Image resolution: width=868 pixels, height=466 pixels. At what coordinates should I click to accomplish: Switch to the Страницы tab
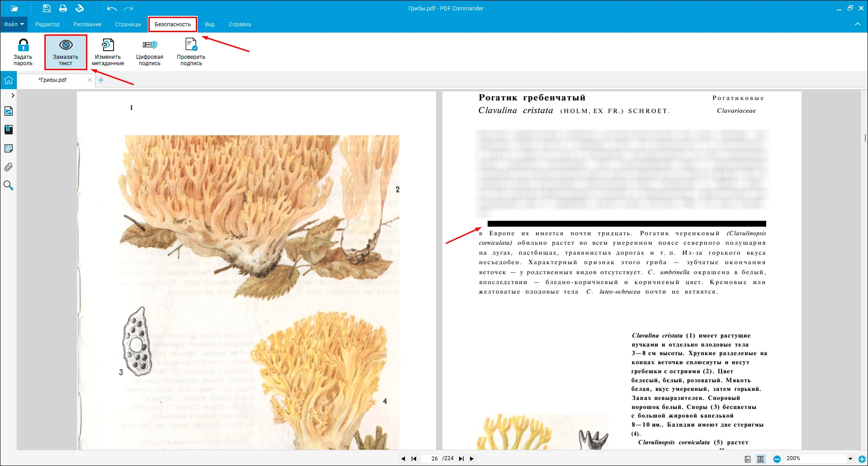pyautogui.click(x=128, y=24)
